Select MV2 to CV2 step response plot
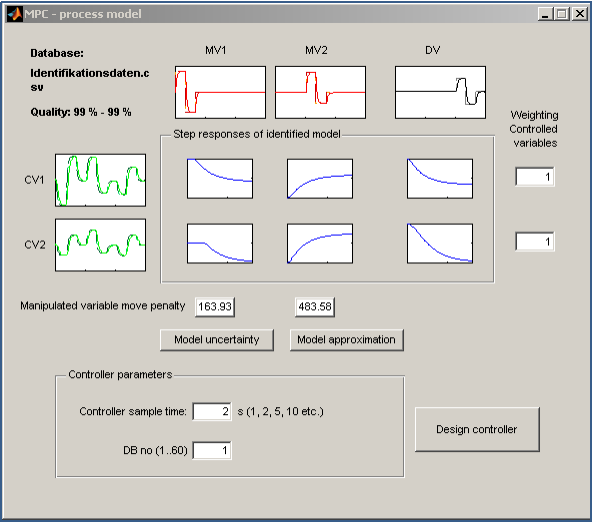The image size is (592, 522). 320,243
